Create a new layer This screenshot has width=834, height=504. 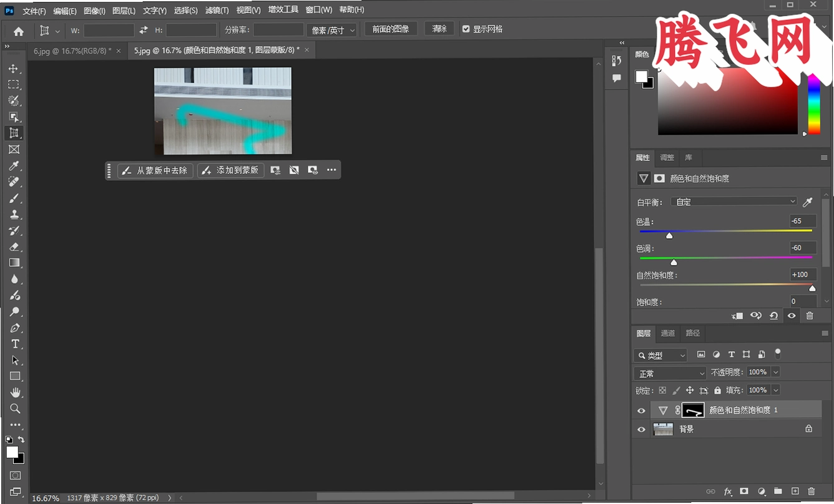795,492
